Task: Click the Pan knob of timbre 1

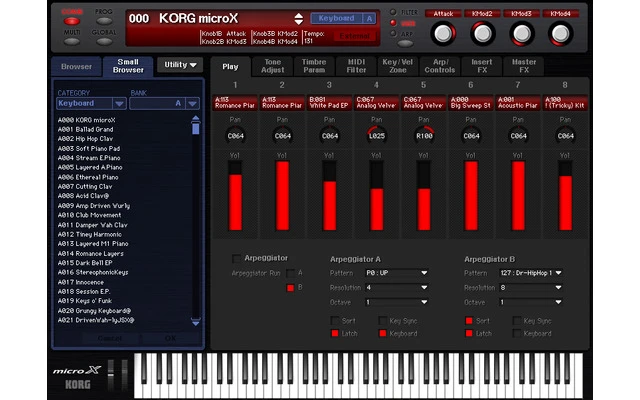Action: pyautogui.click(x=236, y=136)
